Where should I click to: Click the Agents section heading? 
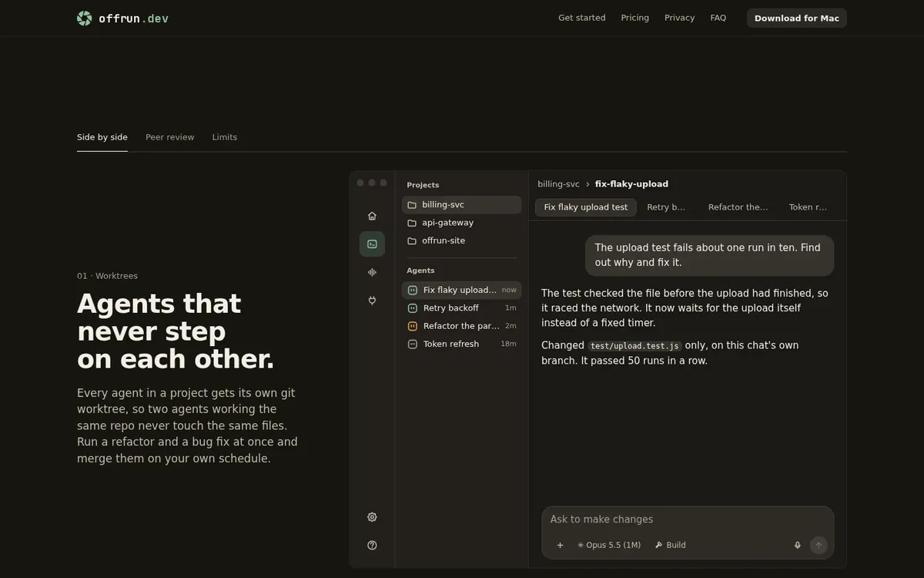(420, 271)
